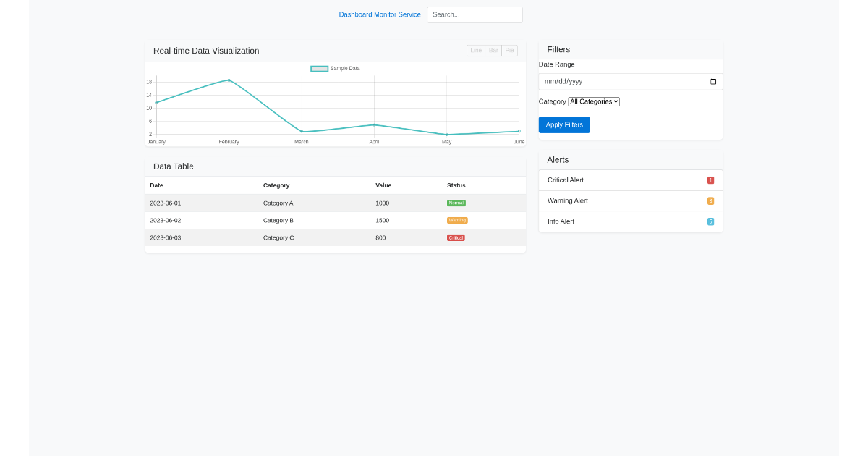Click the Warning Alert count badge
Screen dimensions: 868x456
coord(710,200)
